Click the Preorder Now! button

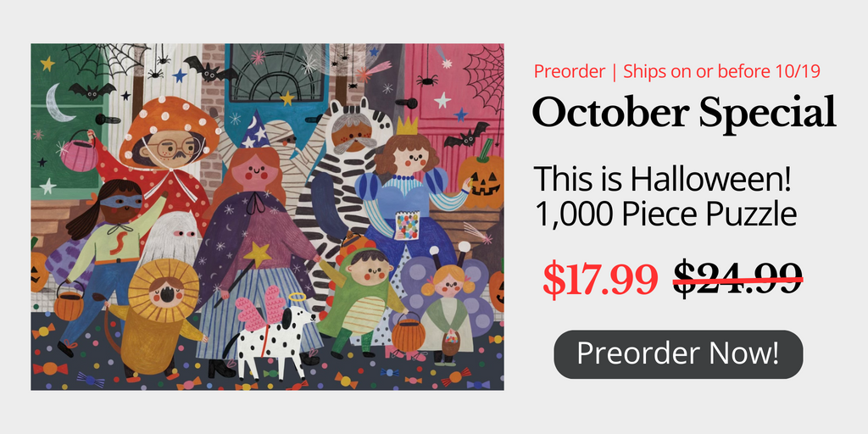(678, 354)
